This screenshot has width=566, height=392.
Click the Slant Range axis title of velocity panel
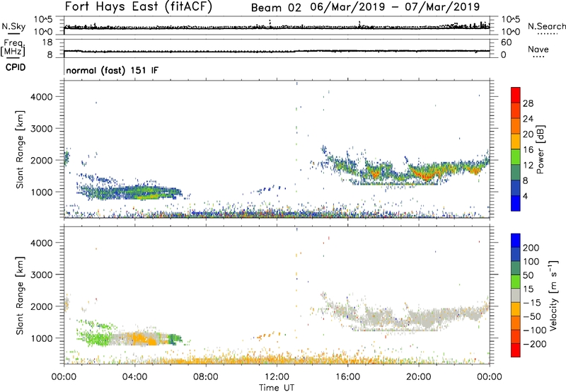click(x=20, y=296)
